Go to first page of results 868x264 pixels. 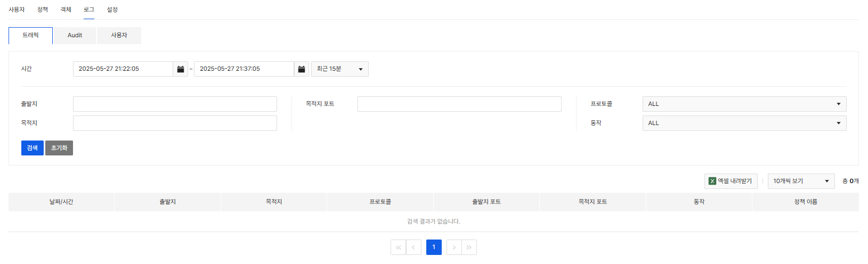point(398,247)
